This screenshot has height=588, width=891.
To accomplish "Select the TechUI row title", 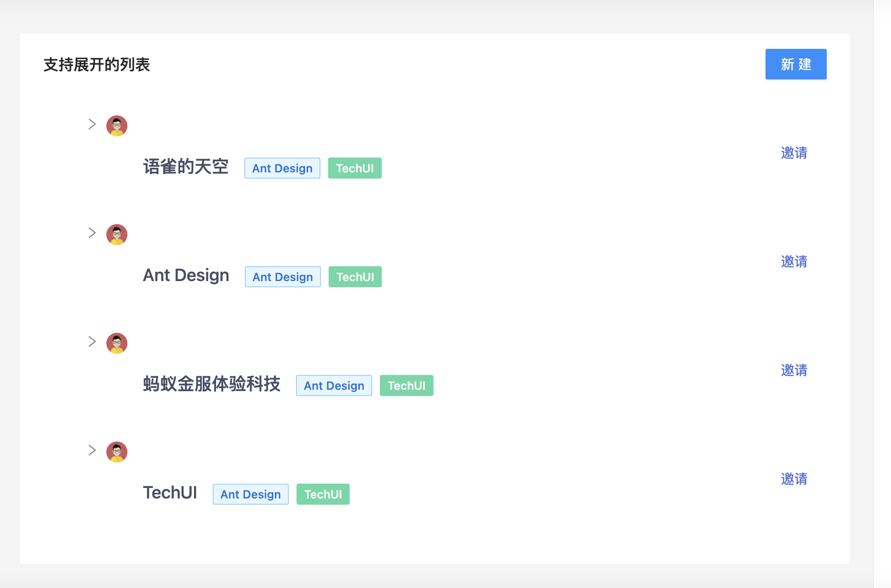I will [x=170, y=492].
